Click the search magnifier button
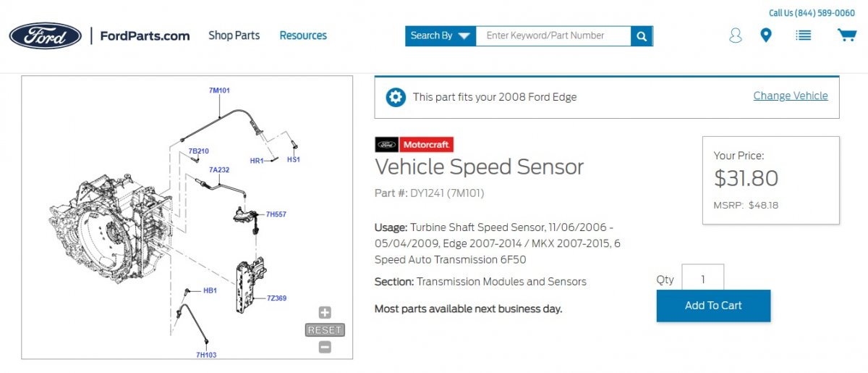The width and height of the screenshot is (868, 373). coord(642,36)
